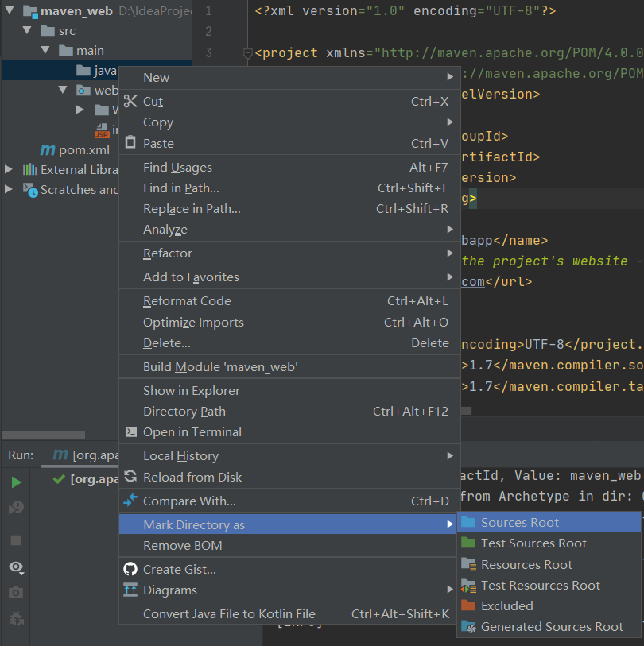Choose Convert Java File to Kotlin File
Image resolution: width=644 pixels, height=646 pixels.
pos(289,614)
